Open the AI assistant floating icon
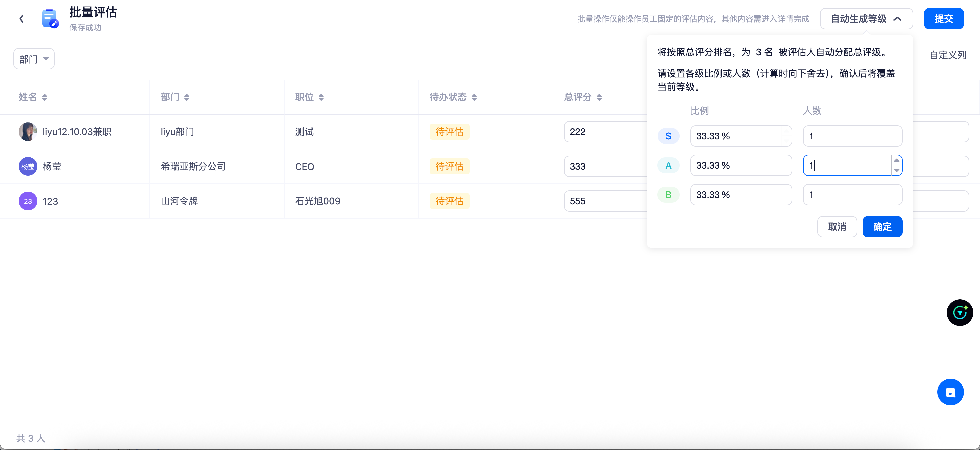The height and width of the screenshot is (450, 980). click(959, 313)
